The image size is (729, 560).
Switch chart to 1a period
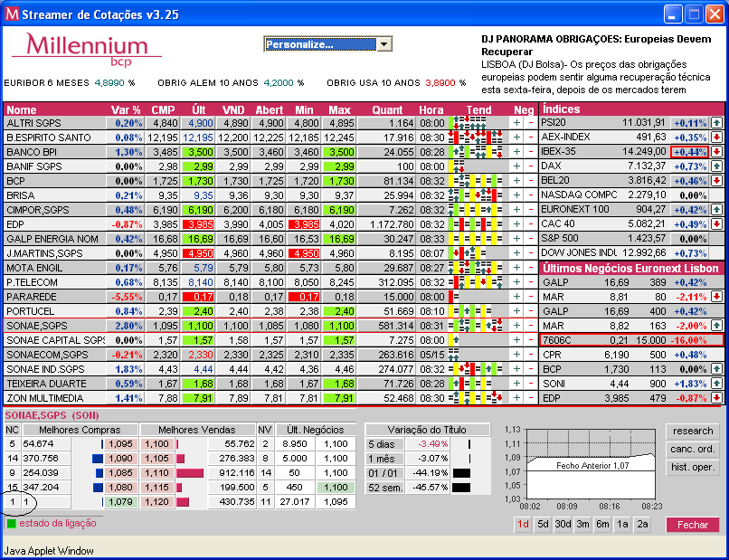coord(623,524)
